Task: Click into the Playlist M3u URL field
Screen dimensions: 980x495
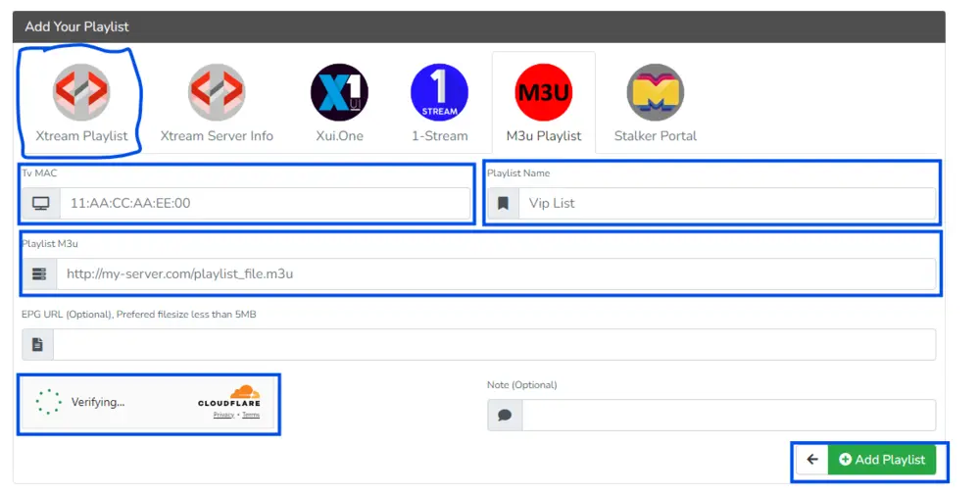Action: [x=495, y=274]
